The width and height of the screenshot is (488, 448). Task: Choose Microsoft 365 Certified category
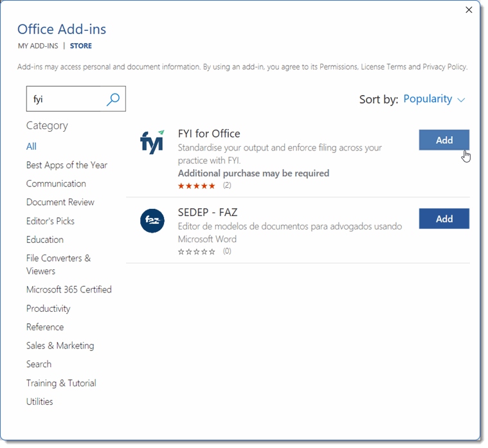69,290
